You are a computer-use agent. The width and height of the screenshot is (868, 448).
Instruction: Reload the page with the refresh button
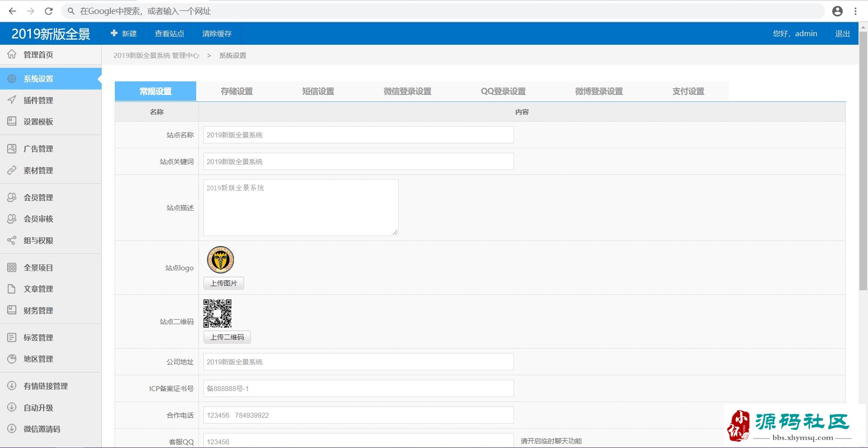pyautogui.click(x=49, y=11)
